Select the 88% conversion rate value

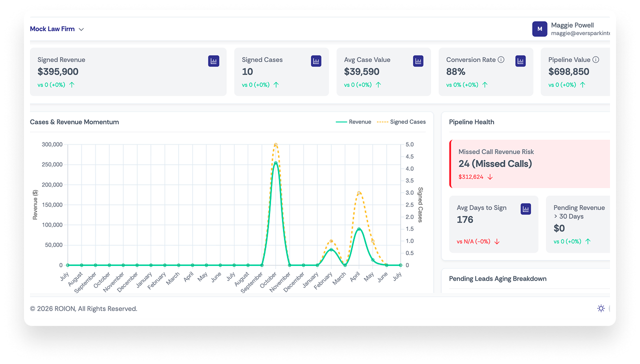pyautogui.click(x=456, y=71)
